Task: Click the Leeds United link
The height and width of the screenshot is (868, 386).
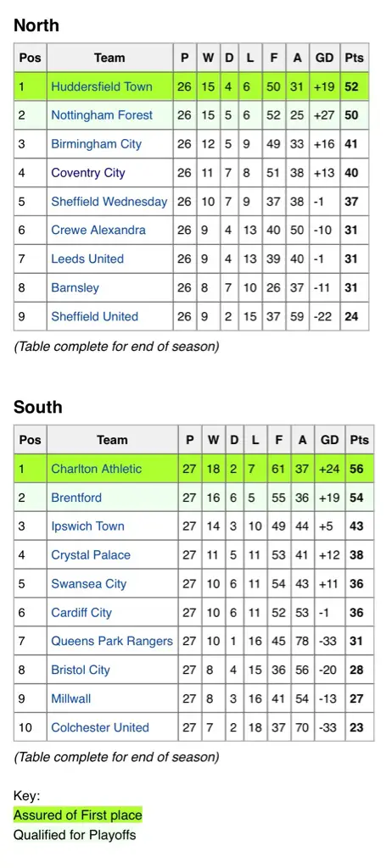Action: click(x=87, y=259)
